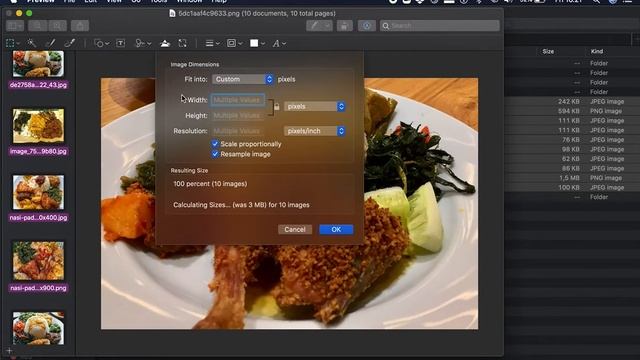640x360 pixels.
Task: Open the Share button in Preview toolbar
Action: 80,26
